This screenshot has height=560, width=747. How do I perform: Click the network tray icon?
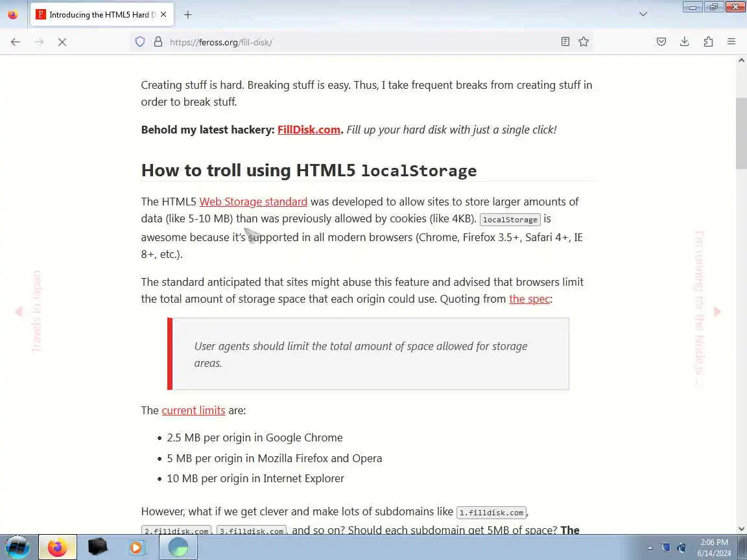coord(682,548)
